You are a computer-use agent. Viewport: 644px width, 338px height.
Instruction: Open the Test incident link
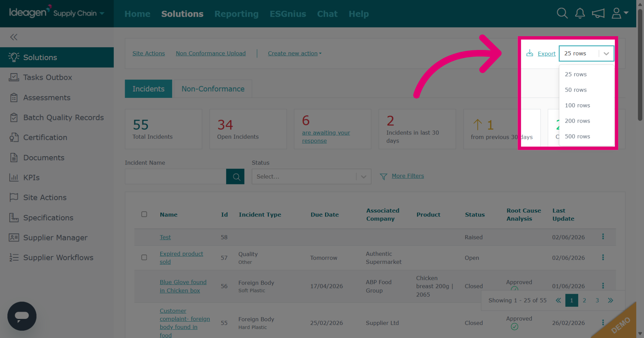(165, 237)
